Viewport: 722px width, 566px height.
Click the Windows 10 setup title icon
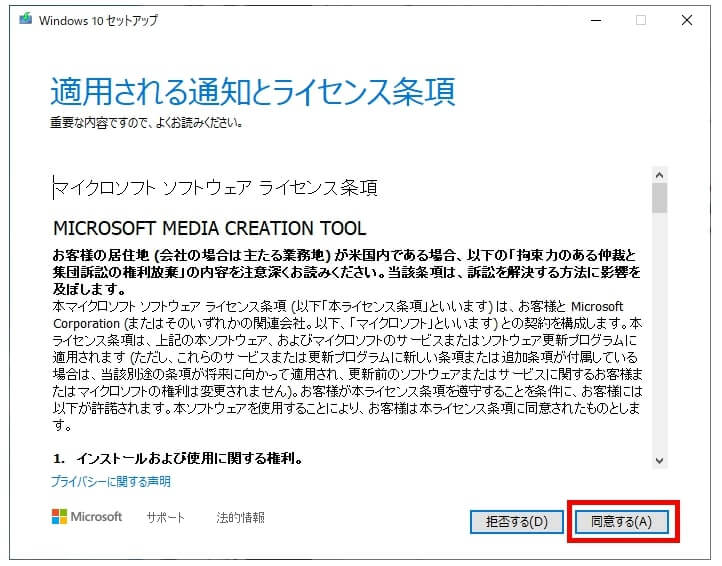coord(26,19)
